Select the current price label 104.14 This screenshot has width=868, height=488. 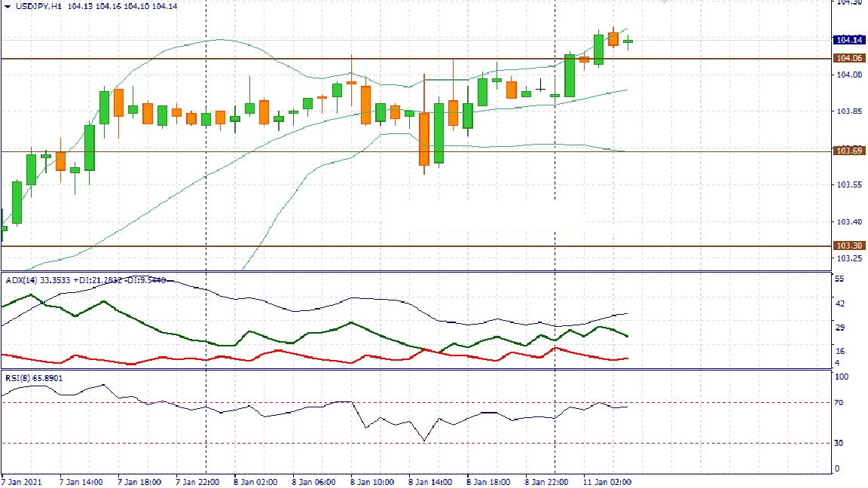pyautogui.click(x=848, y=40)
